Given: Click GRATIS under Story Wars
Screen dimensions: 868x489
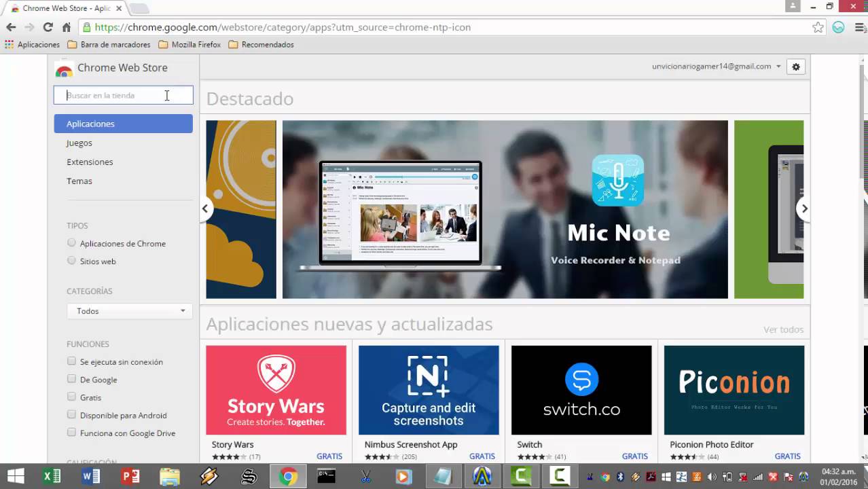Looking at the screenshot, I should tap(329, 456).
